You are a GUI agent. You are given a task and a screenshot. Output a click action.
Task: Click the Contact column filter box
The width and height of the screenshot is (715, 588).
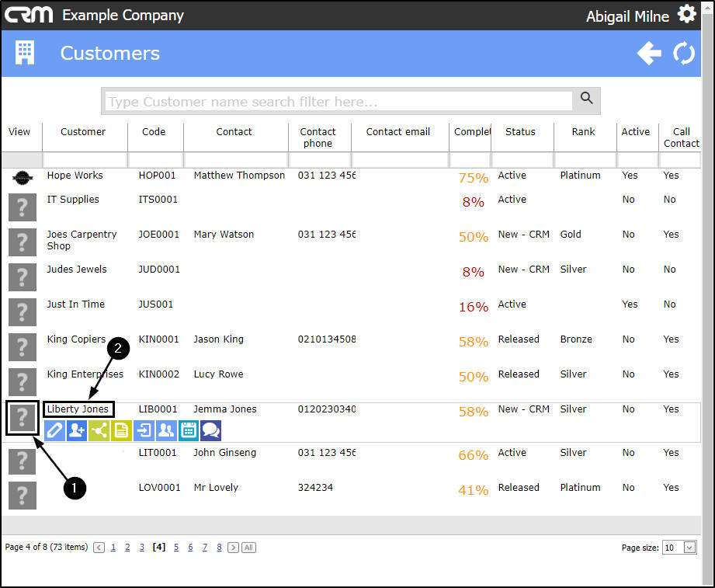pos(236,160)
